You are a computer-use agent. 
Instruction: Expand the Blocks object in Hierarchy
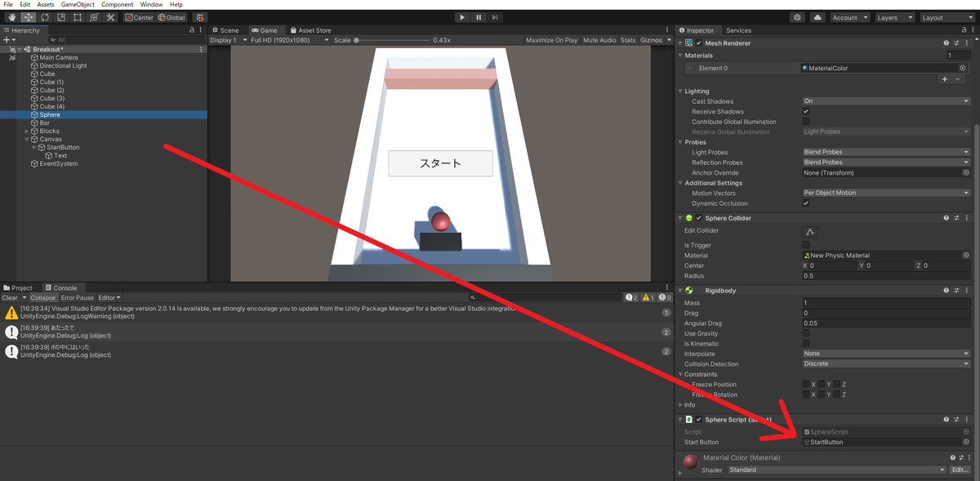[27, 131]
